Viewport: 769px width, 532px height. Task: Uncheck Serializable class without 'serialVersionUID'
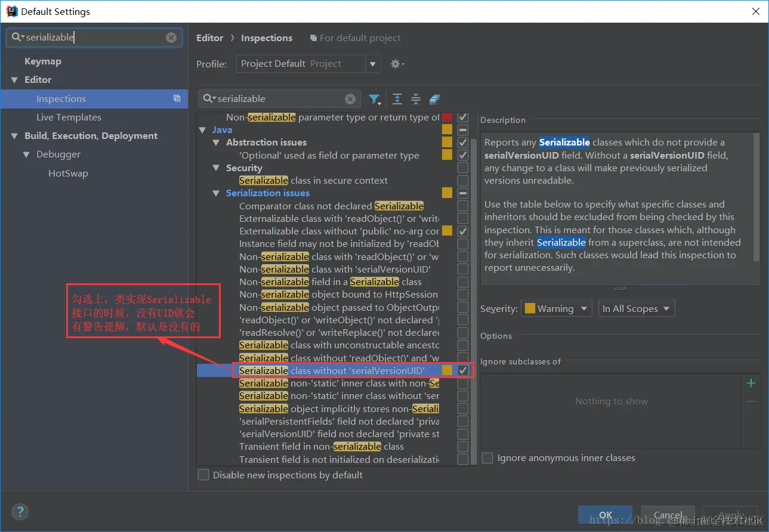coord(463,370)
